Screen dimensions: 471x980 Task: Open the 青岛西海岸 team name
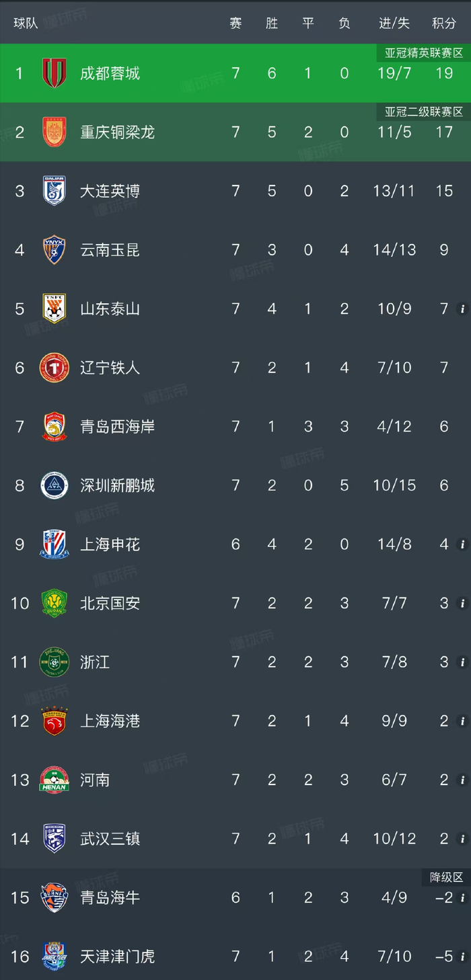[x=118, y=427]
